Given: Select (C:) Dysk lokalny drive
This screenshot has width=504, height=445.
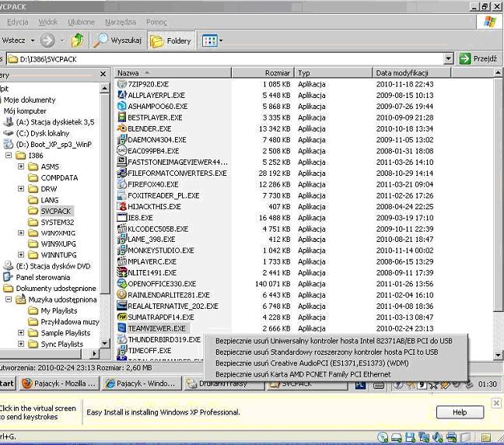Looking at the screenshot, I should point(43,133).
